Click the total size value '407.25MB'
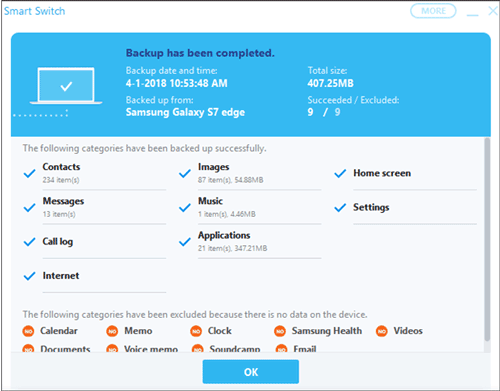The height and width of the screenshot is (391, 500). click(330, 83)
